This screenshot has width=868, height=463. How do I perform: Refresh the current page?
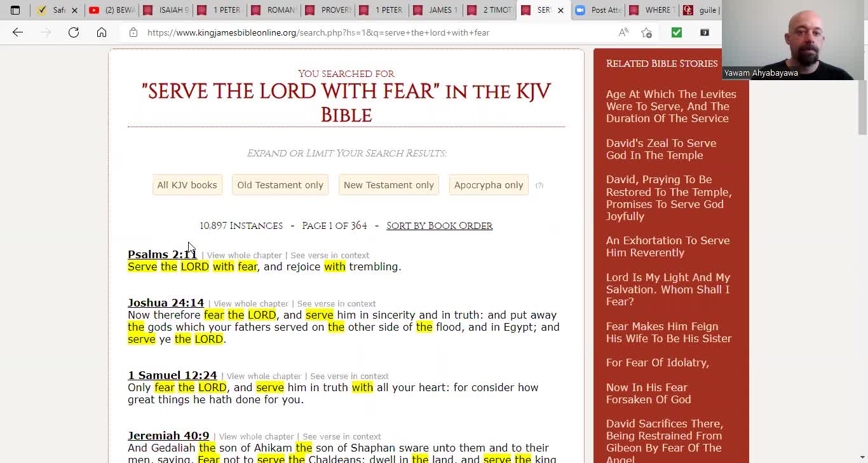[74, 32]
